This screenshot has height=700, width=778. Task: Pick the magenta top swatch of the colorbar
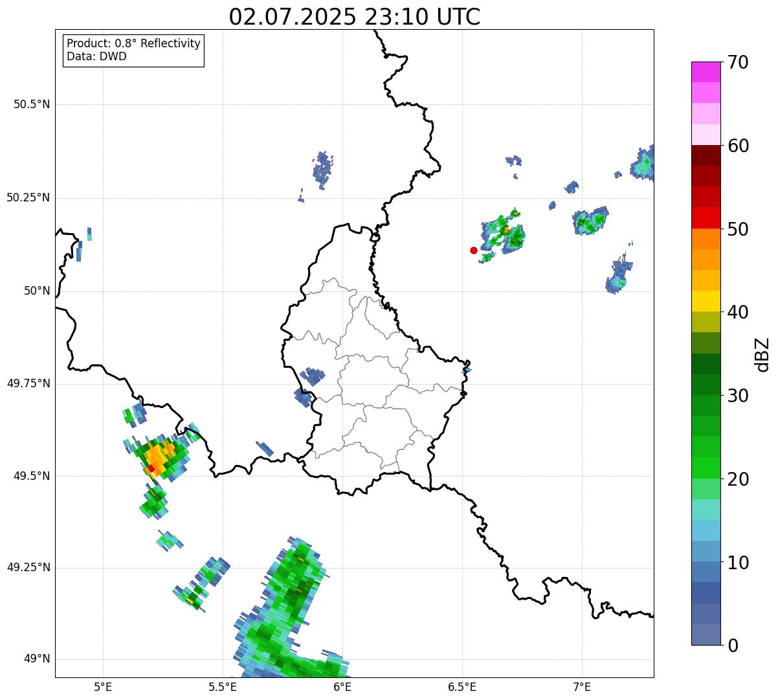point(706,72)
